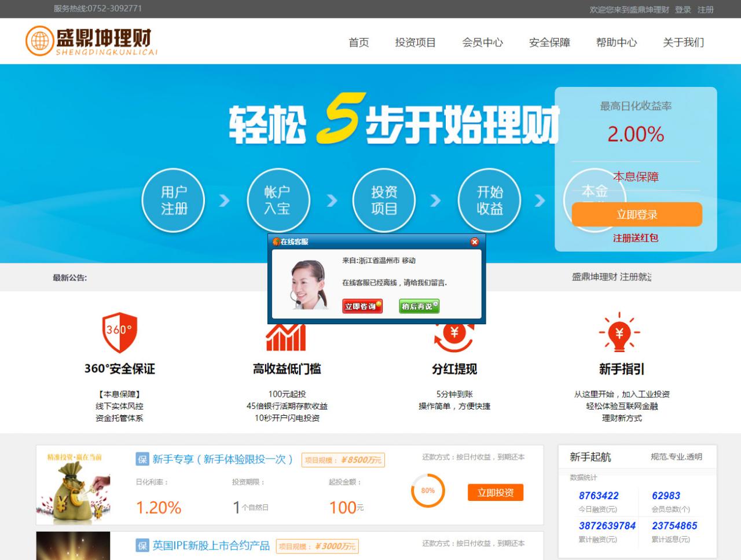741x560 pixels.
Task: Click the 分红提现 circular yen icon
Action: pyautogui.click(x=454, y=336)
